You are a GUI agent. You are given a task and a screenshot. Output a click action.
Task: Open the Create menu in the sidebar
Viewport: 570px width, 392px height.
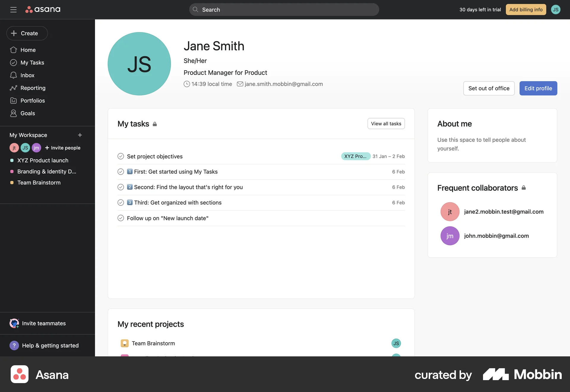pos(27,33)
